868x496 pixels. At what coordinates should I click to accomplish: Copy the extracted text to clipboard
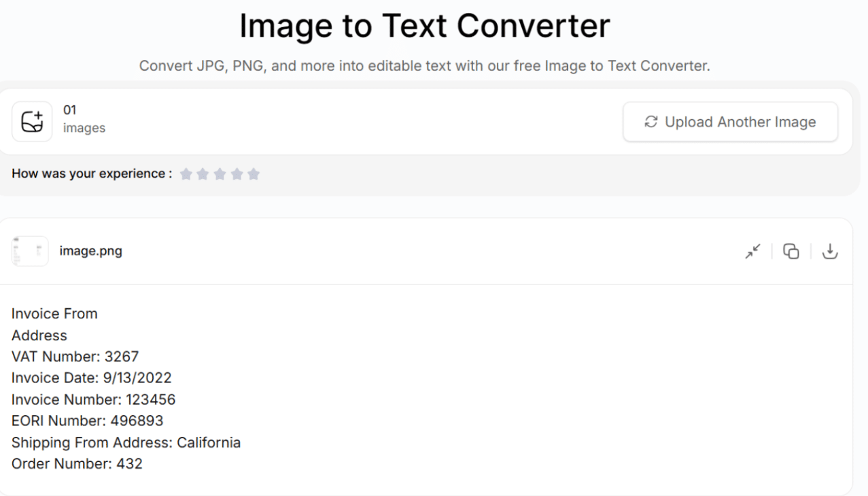click(791, 252)
